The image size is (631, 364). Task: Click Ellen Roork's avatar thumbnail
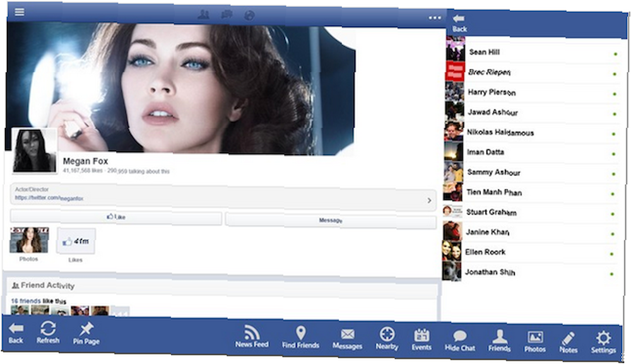pos(452,251)
